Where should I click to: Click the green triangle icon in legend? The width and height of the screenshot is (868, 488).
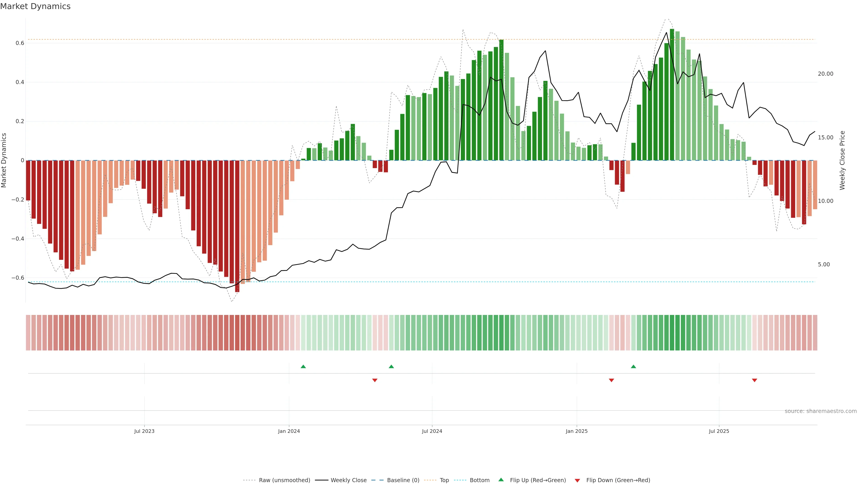(x=501, y=480)
